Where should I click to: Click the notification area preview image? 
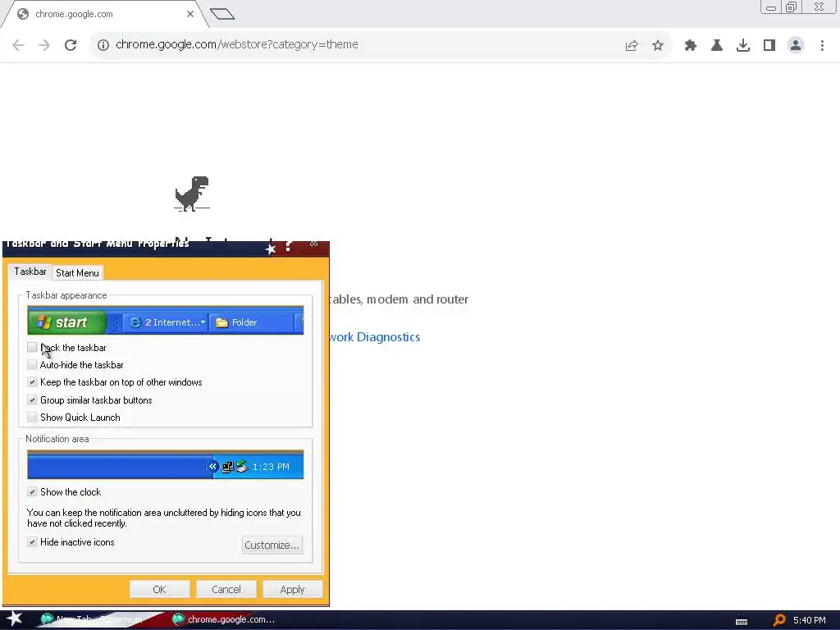[x=166, y=464]
